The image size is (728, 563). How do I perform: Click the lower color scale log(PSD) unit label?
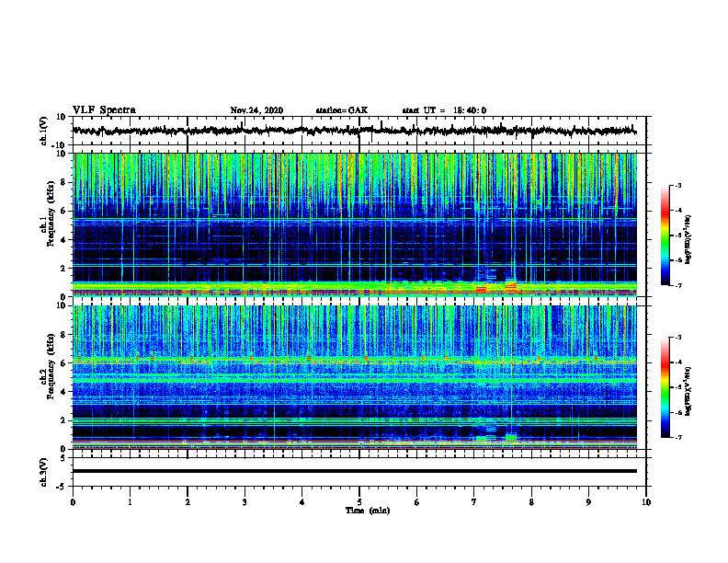688,391
